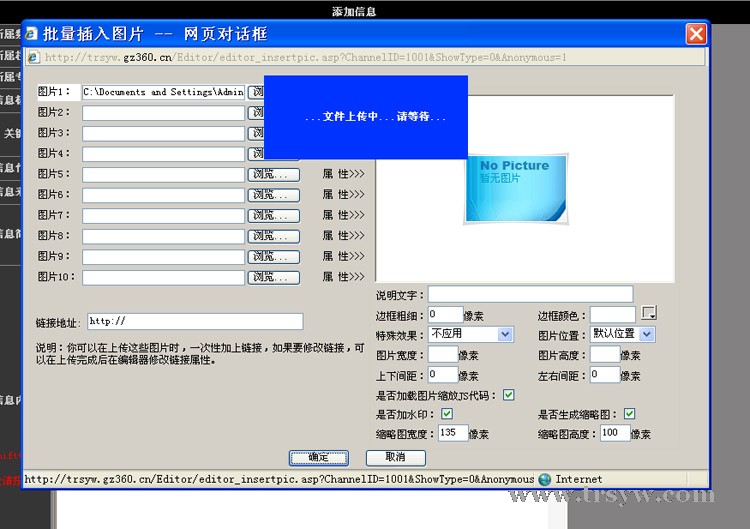The width and height of the screenshot is (750, 529).
Task: Click the Internet globe icon in status bar
Action: pyautogui.click(x=545, y=479)
